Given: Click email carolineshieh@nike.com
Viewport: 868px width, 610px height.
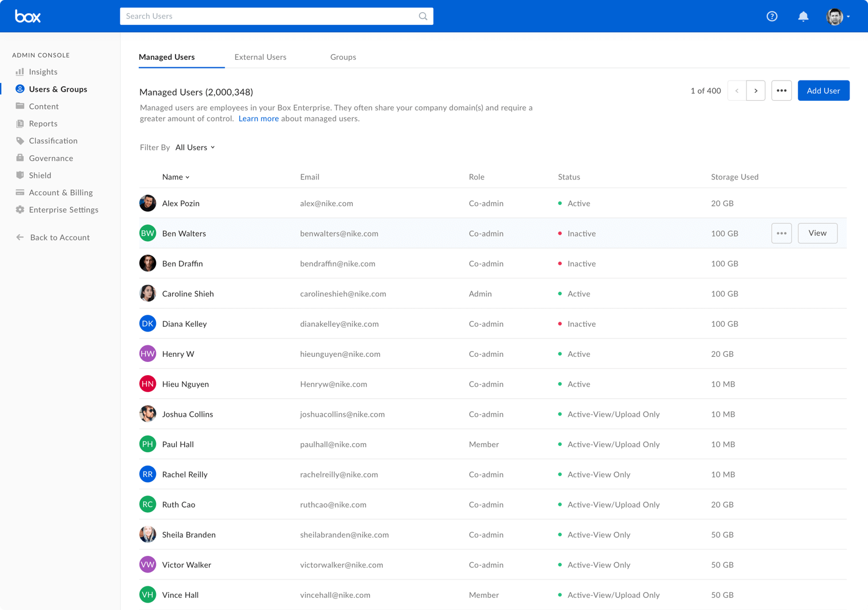Looking at the screenshot, I should click(x=343, y=293).
